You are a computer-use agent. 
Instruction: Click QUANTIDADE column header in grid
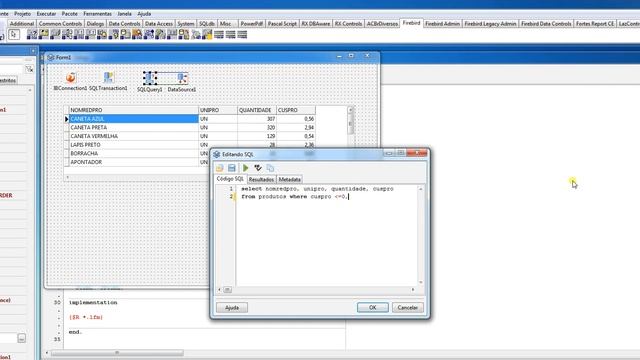(257, 110)
